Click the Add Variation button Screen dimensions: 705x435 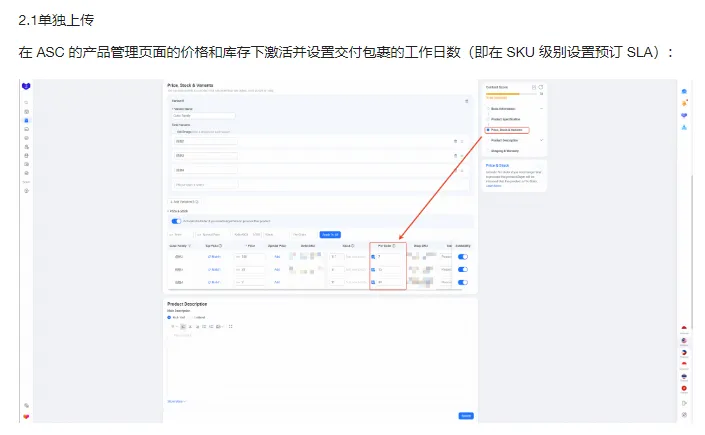coord(184,202)
